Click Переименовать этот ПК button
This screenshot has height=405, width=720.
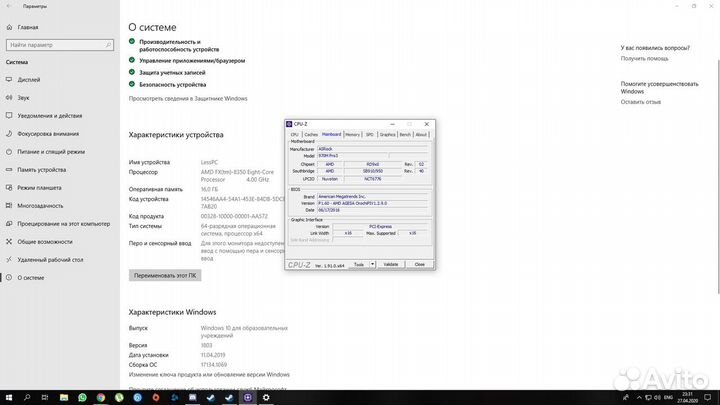tap(165, 276)
